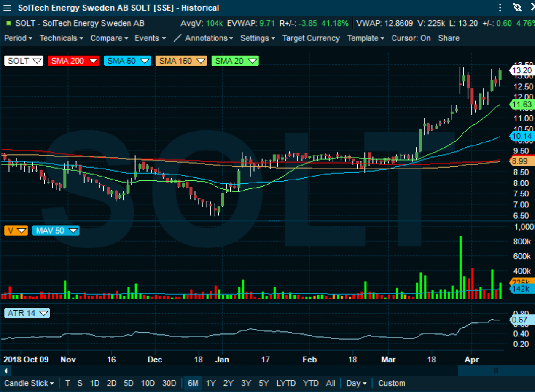Click the 142k MAV value label

(x=523, y=289)
